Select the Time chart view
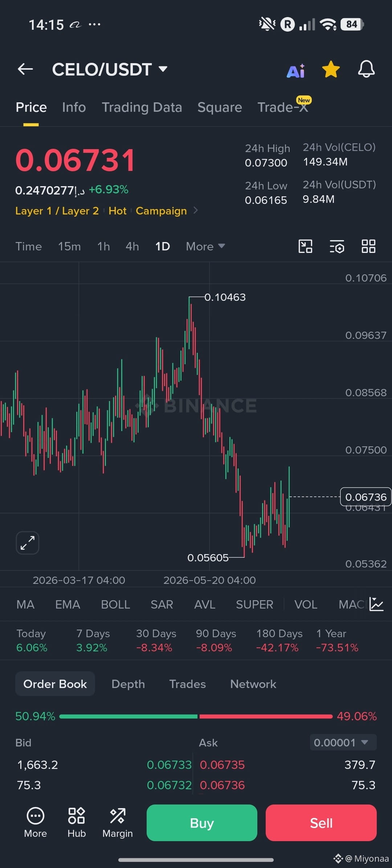This screenshot has height=868, width=392. click(29, 246)
